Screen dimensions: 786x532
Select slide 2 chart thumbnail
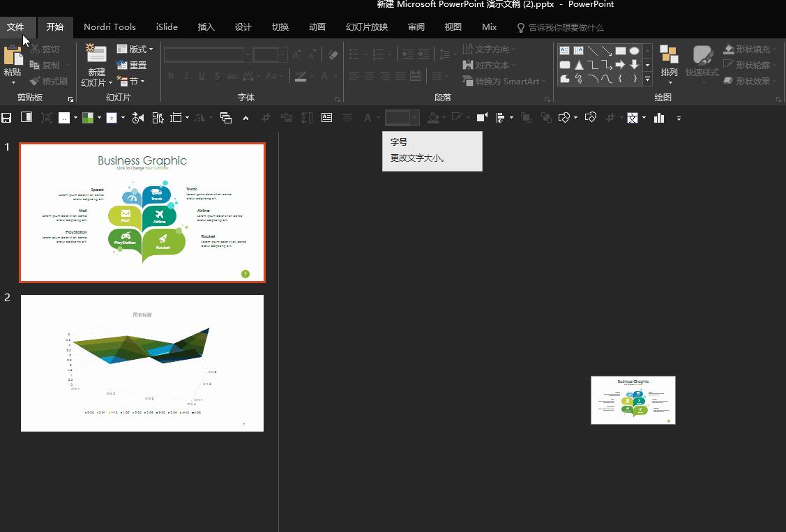pyautogui.click(x=142, y=363)
